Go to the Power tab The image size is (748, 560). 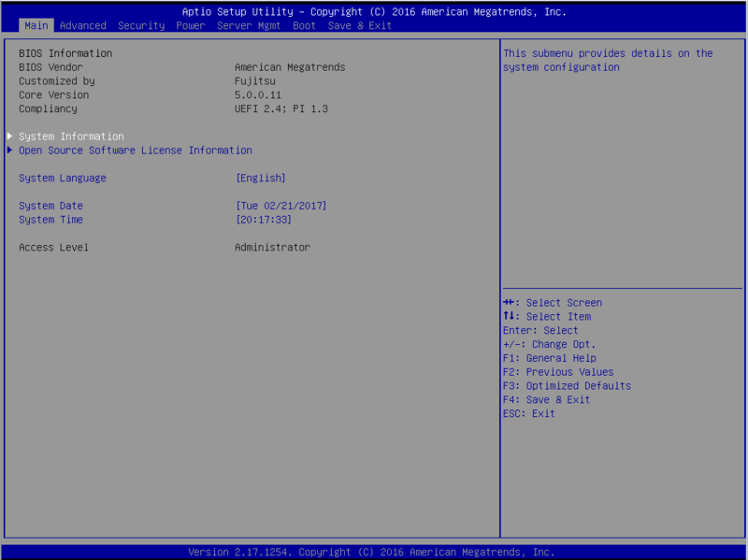click(x=191, y=25)
